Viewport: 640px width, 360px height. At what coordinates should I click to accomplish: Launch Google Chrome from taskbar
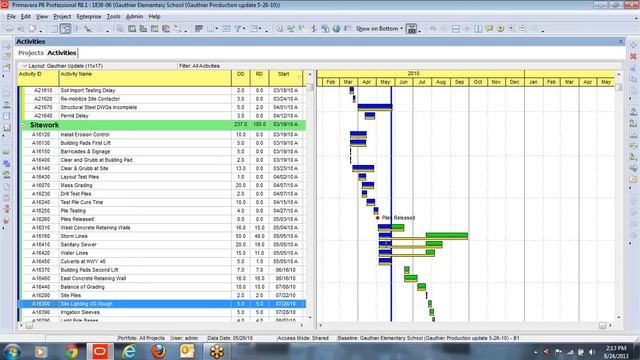[71, 351]
